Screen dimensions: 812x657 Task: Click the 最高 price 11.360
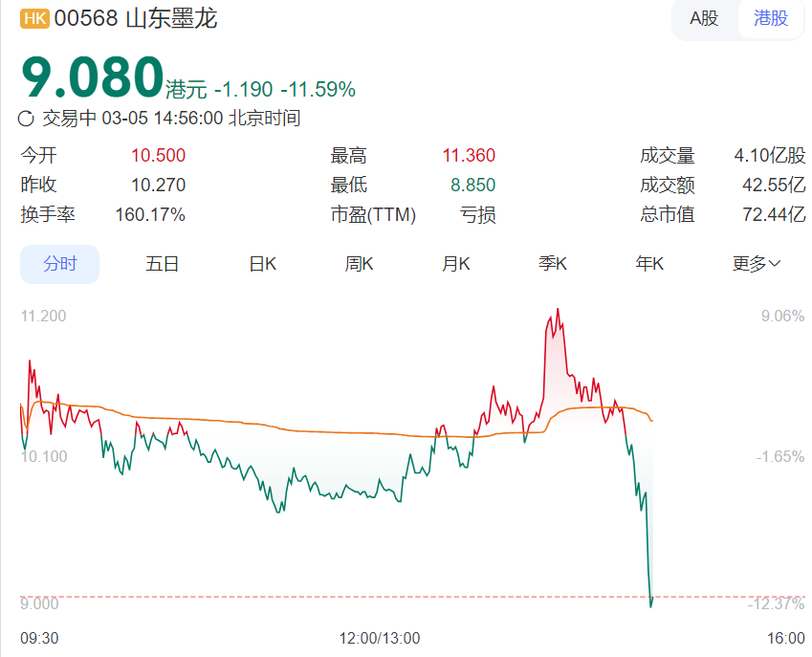[469, 156]
